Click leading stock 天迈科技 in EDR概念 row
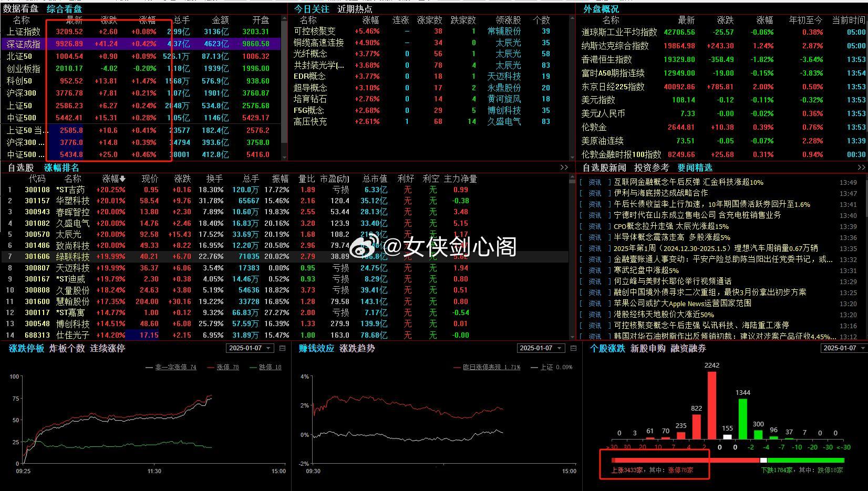This screenshot has width=868, height=491. point(504,77)
